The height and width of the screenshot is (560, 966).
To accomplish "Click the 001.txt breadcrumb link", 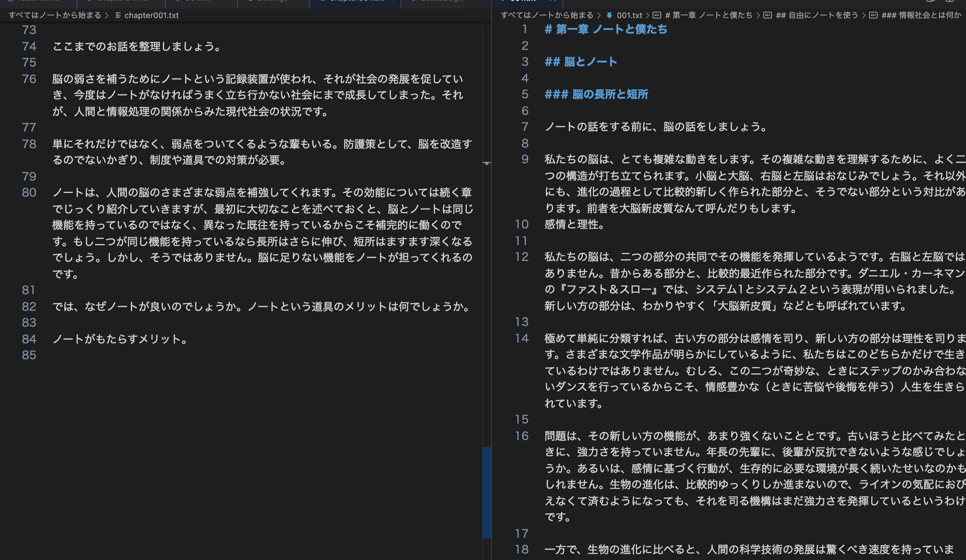I will point(630,15).
